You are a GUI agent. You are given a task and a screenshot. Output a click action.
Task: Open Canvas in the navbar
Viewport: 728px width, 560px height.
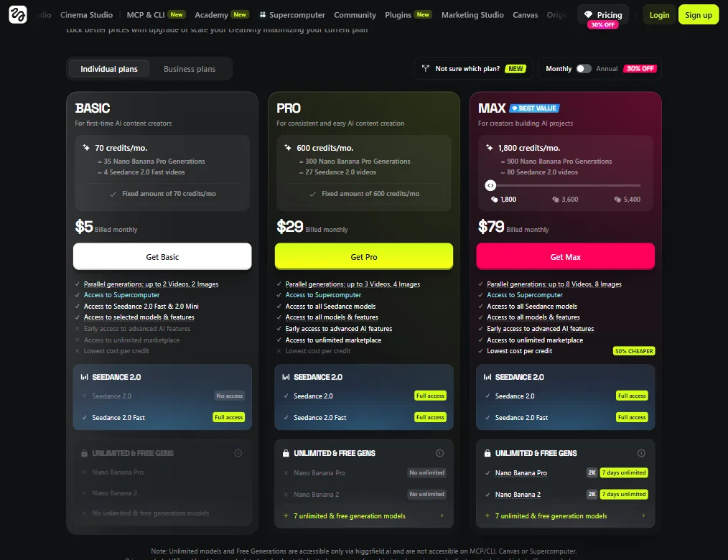point(525,15)
